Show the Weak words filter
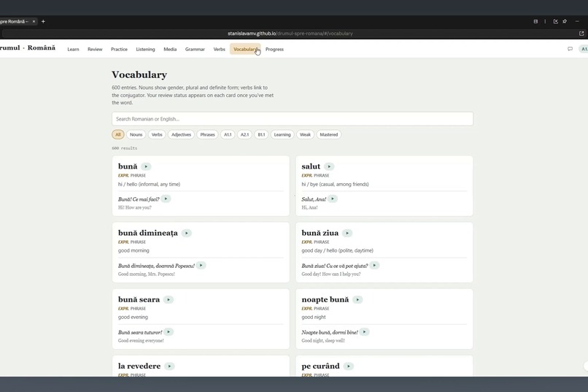The image size is (588, 392). (305, 134)
